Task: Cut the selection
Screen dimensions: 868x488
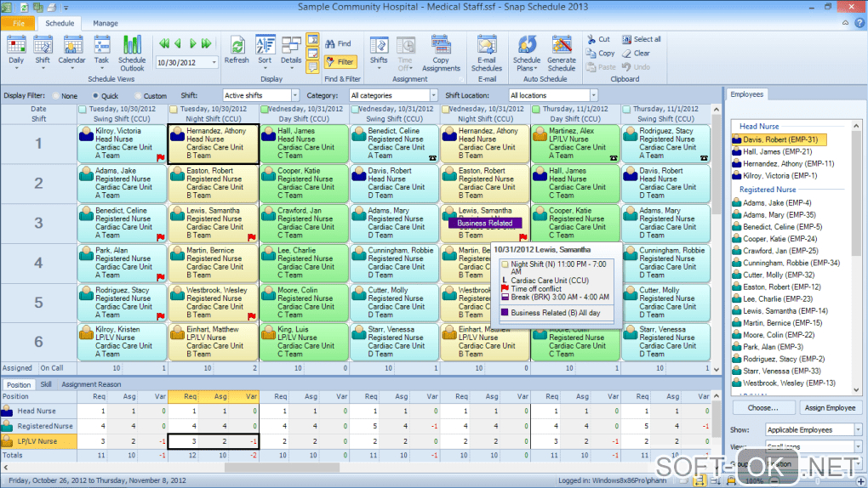Action: tap(598, 39)
